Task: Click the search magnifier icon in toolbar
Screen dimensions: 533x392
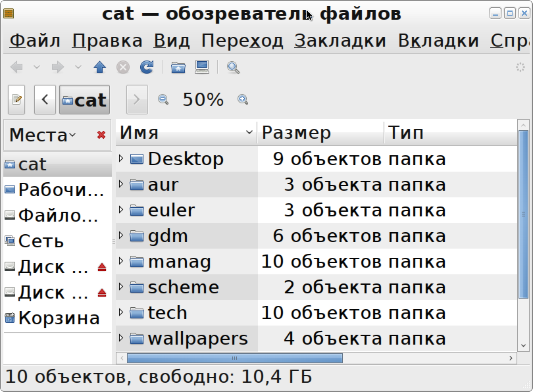Action: (x=233, y=67)
